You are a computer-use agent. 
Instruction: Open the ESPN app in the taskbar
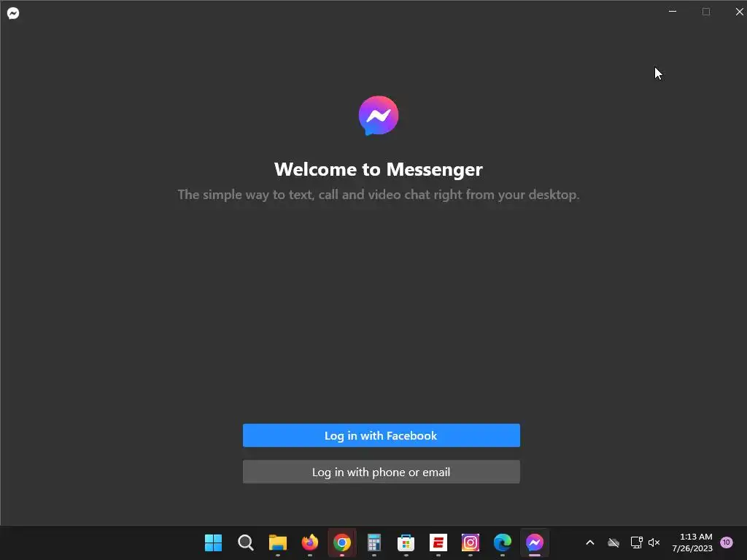[438, 542]
